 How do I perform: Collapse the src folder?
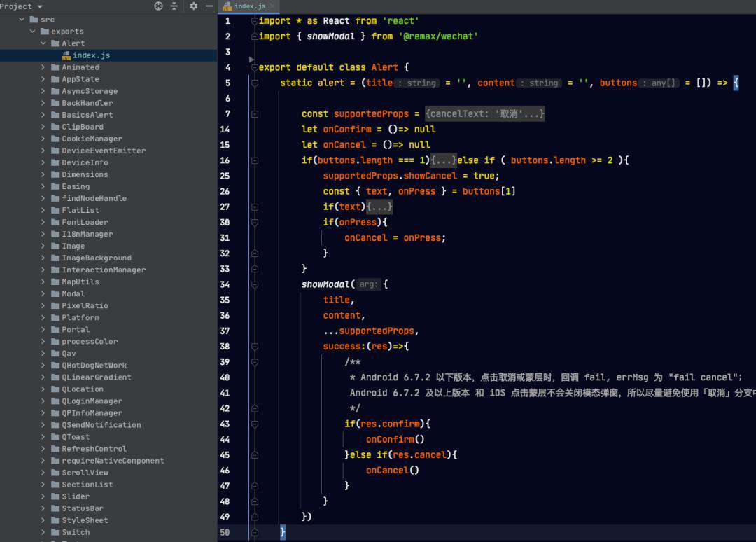pos(22,20)
